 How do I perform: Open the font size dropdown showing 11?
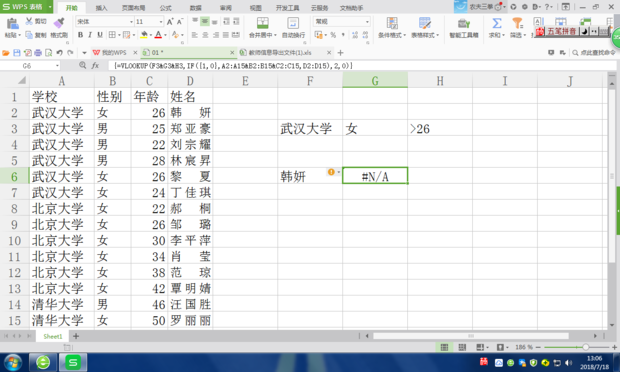[x=161, y=22]
